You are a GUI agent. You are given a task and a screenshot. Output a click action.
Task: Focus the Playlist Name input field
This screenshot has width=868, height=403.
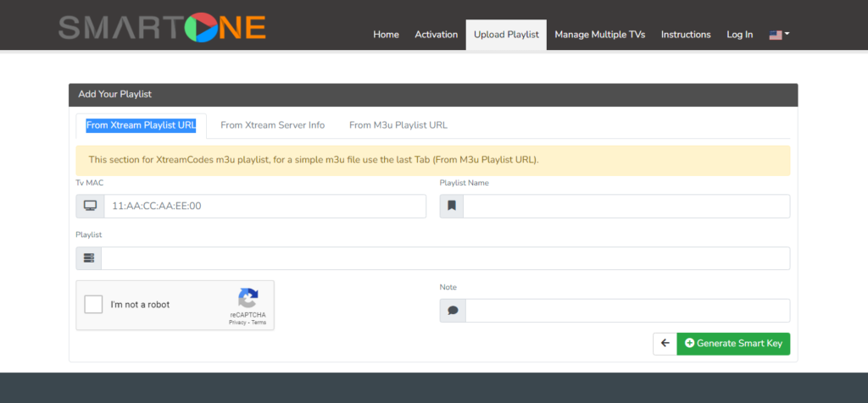(626, 206)
